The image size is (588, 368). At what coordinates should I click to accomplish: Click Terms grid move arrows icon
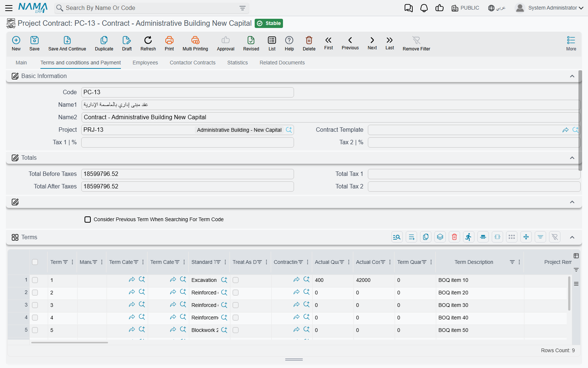[526, 237]
